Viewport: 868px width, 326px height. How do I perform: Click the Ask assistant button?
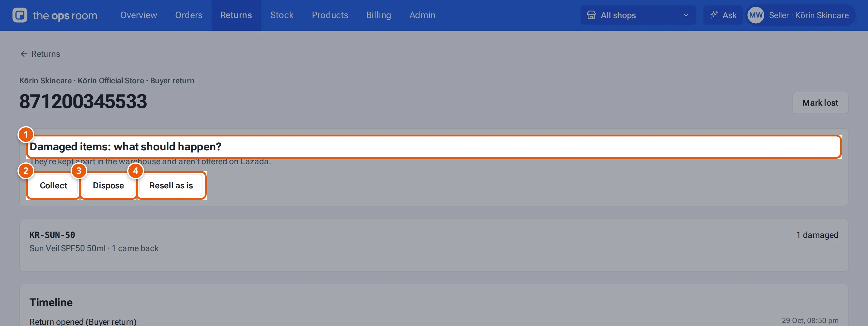(723, 15)
